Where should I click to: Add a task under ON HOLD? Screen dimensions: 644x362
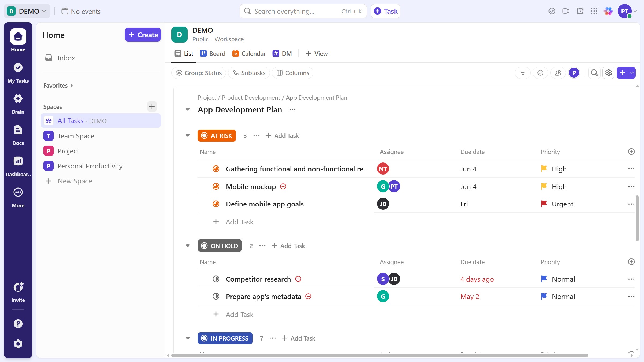pos(288,246)
